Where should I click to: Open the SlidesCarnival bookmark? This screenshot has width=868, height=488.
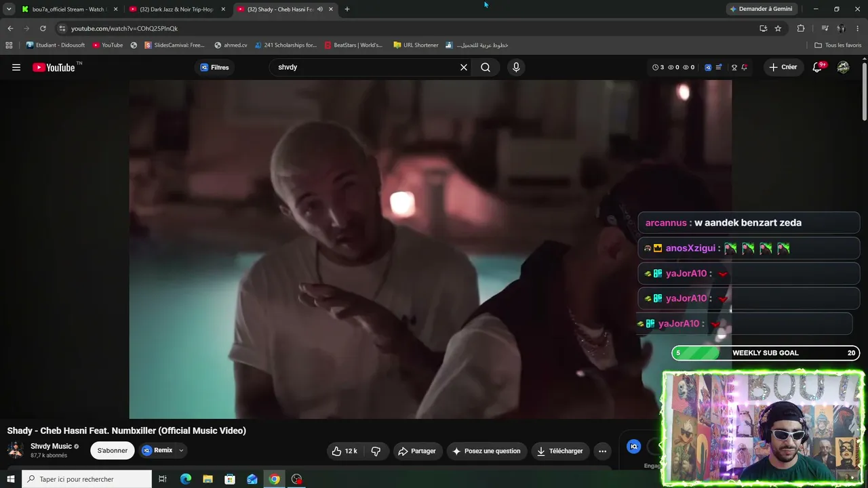pos(174,45)
